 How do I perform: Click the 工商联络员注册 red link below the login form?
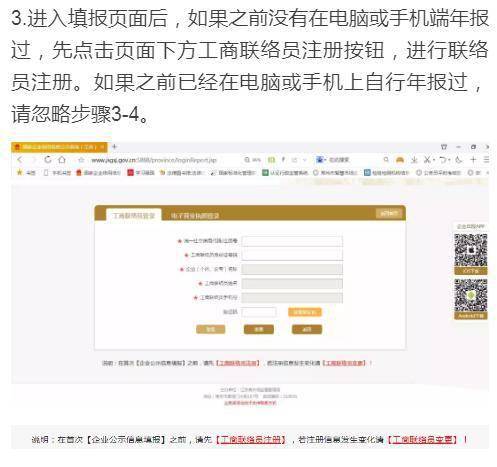(x=238, y=363)
